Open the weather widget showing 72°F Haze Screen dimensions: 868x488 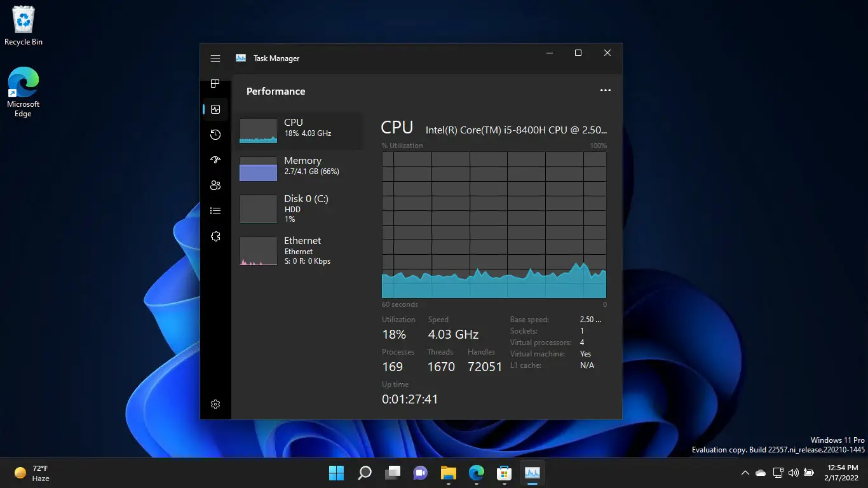coord(32,473)
